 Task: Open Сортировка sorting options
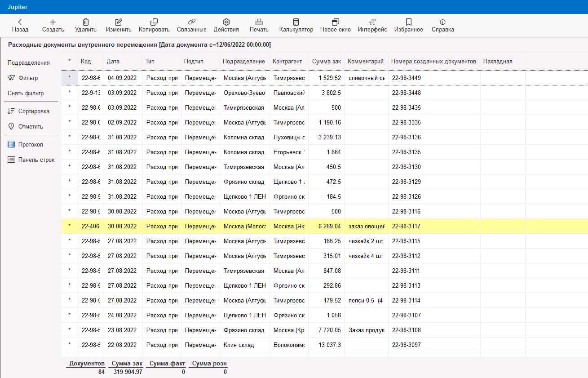click(x=28, y=111)
